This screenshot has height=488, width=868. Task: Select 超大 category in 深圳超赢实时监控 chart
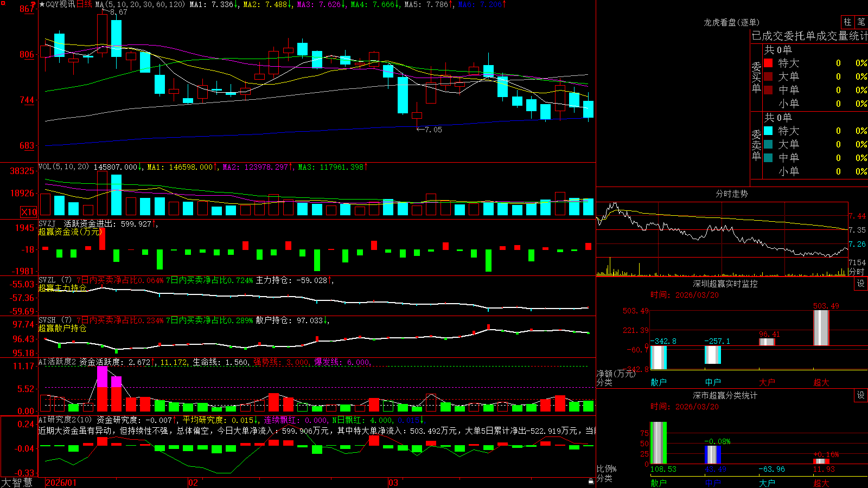coord(821,382)
